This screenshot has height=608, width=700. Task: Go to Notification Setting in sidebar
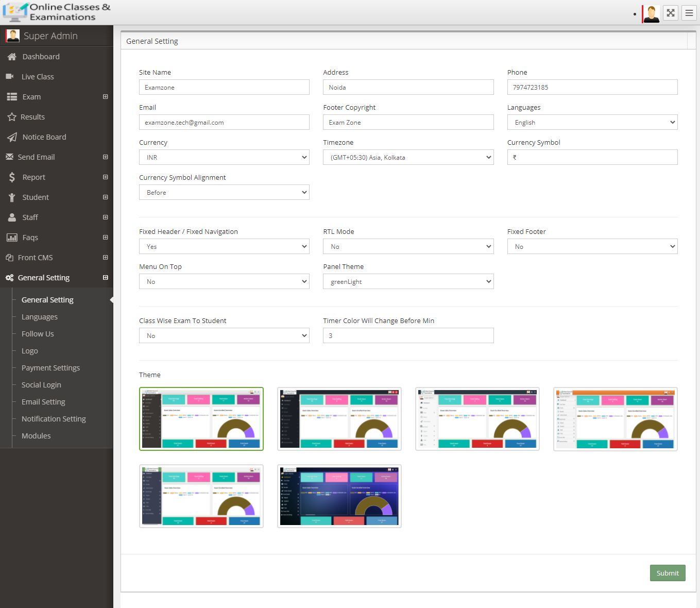[x=54, y=419]
